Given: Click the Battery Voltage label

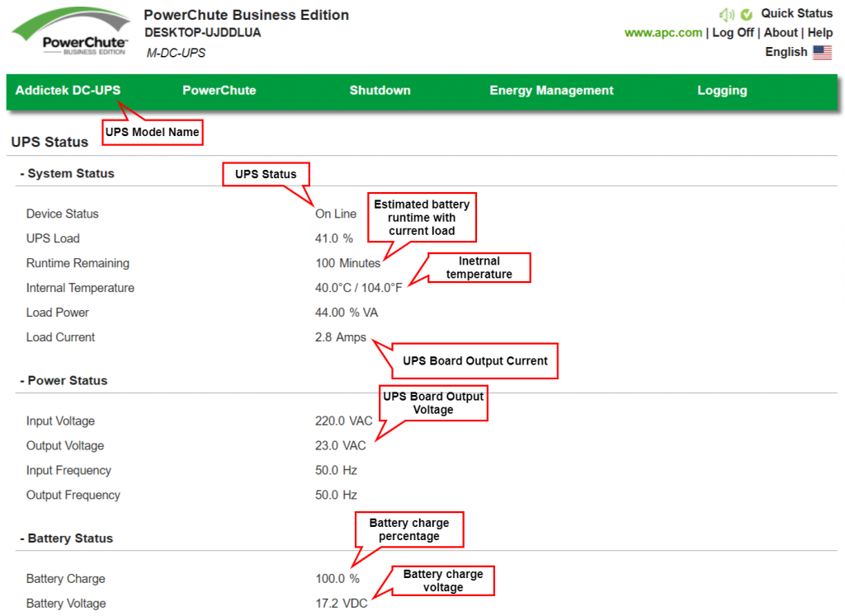Looking at the screenshot, I should point(66,604).
